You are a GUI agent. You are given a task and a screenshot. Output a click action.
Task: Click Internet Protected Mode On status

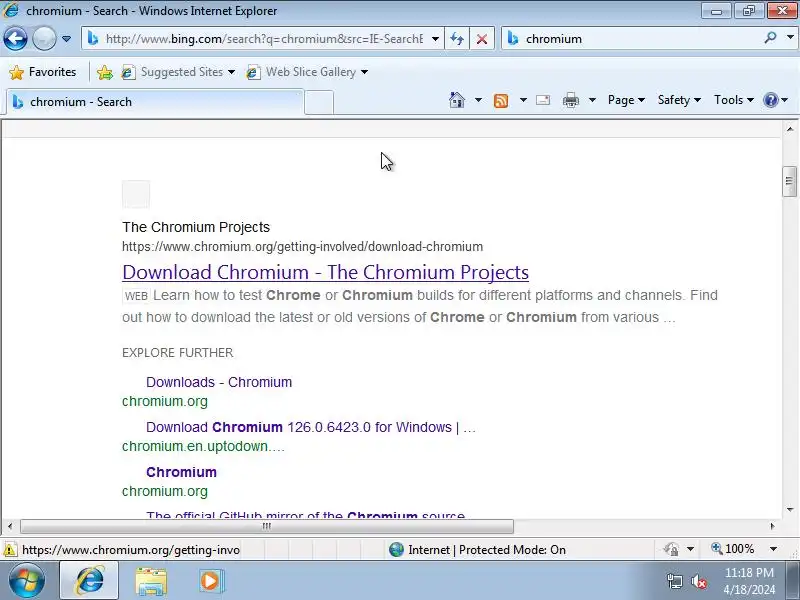coord(478,549)
